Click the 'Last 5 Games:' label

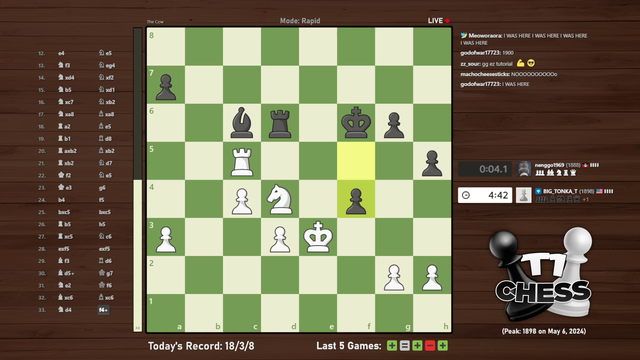tap(349, 346)
